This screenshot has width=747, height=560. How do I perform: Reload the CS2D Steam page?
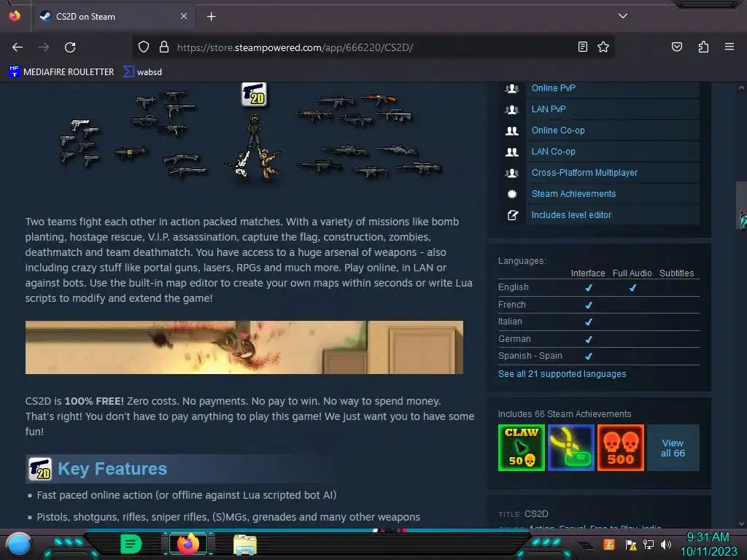click(x=70, y=47)
